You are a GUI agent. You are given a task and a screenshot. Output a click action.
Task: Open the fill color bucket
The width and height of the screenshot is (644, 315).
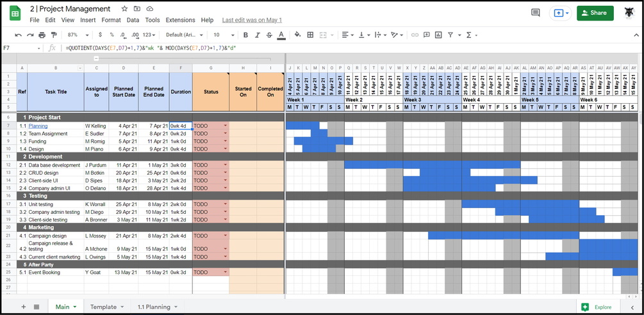298,35
